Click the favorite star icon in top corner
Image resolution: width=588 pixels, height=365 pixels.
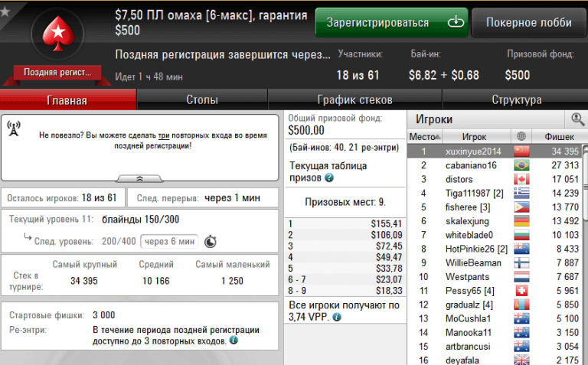[6, 7]
